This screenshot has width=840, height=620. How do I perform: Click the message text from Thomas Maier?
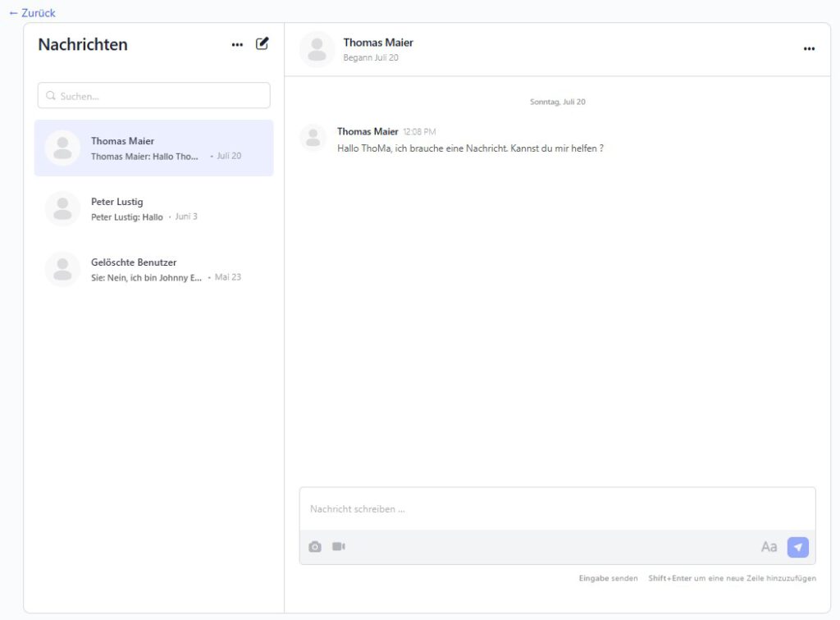point(470,148)
